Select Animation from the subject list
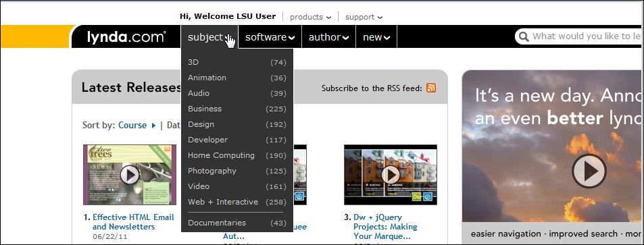This screenshot has height=245, width=644. [x=237, y=78]
